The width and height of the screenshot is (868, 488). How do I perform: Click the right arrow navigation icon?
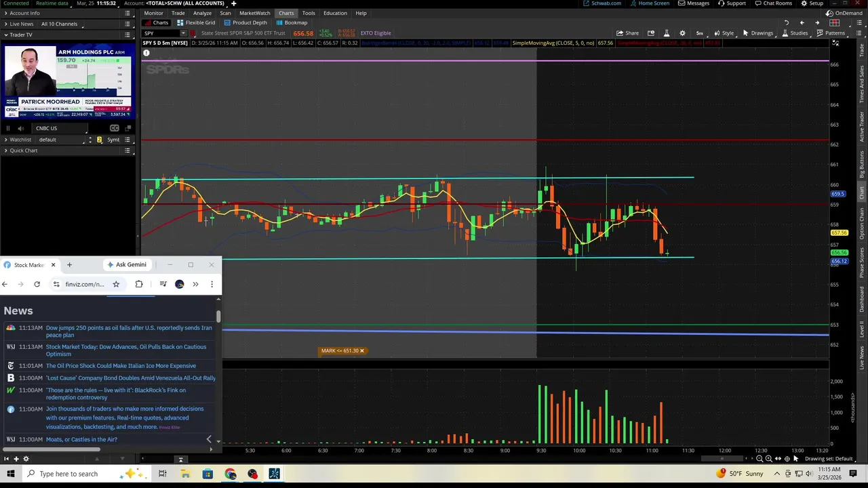[817, 22]
